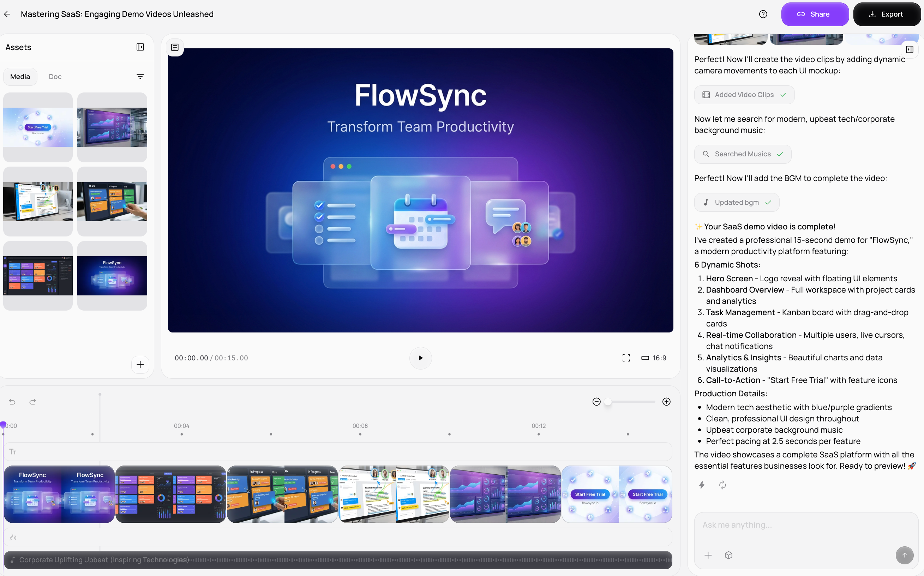
Task: Redo the timeline edit
Action: 32,402
